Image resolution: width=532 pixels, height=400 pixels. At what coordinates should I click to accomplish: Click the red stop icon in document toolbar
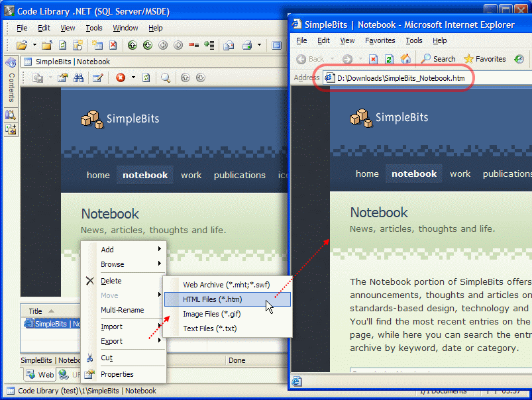coord(121,77)
